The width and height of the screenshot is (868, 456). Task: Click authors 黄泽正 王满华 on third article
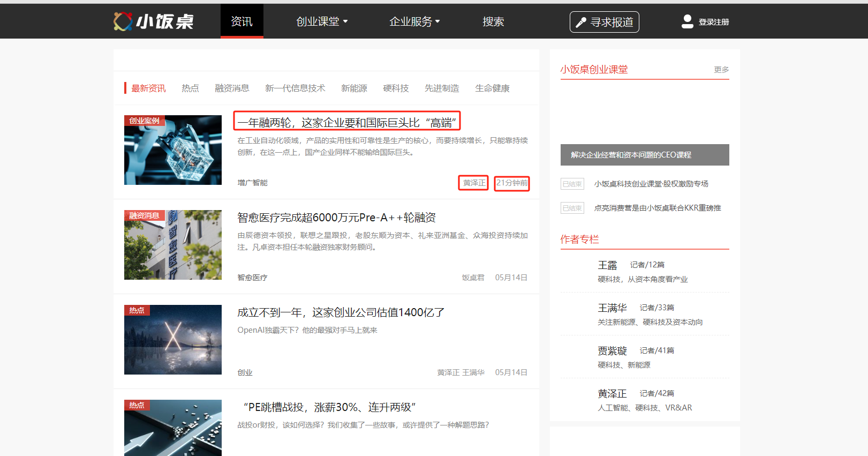(x=461, y=372)
